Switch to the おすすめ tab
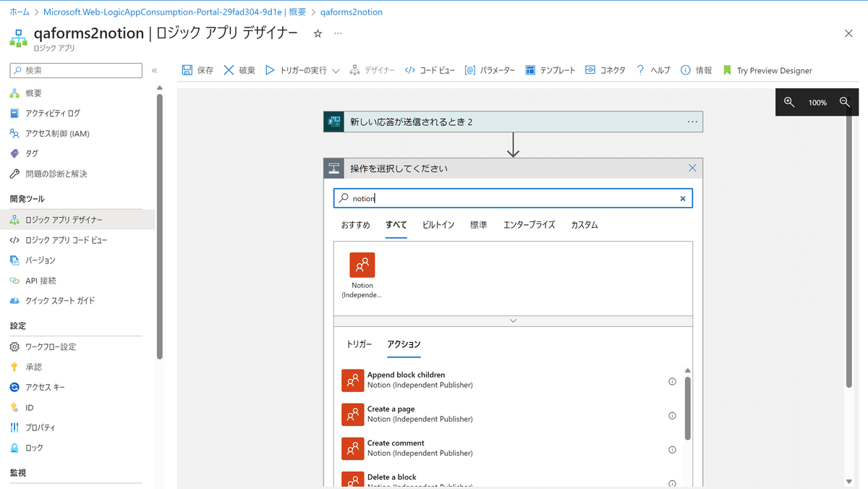 tap(355, 225)
